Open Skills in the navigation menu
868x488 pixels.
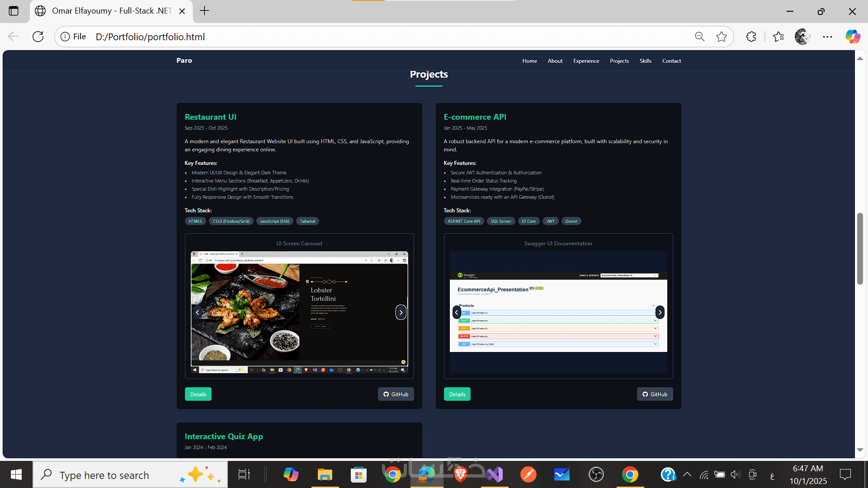click(x=645, y=61)
